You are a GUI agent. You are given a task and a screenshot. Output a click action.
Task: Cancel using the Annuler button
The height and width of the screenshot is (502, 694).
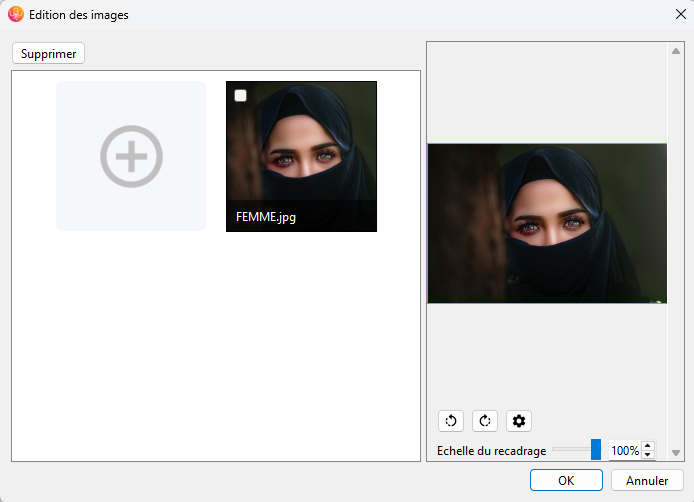[x=647, y=480]
